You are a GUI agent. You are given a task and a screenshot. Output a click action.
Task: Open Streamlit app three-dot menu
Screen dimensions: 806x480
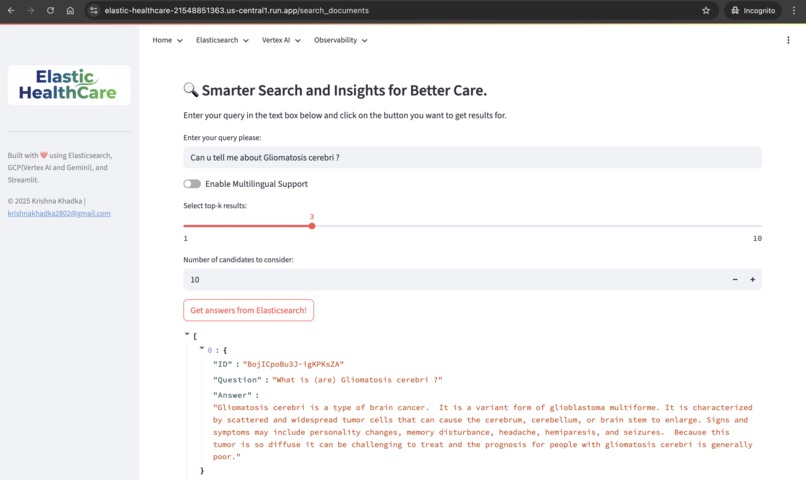788,40
